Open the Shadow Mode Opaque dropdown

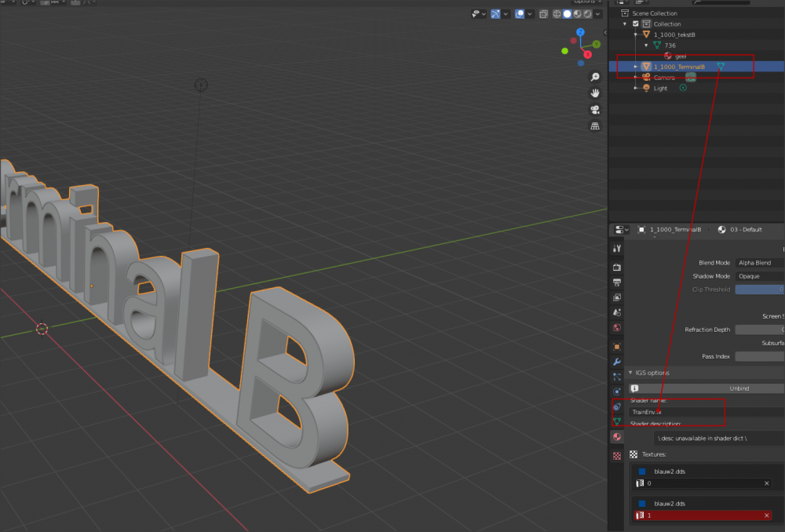click(x=759, y=276)
